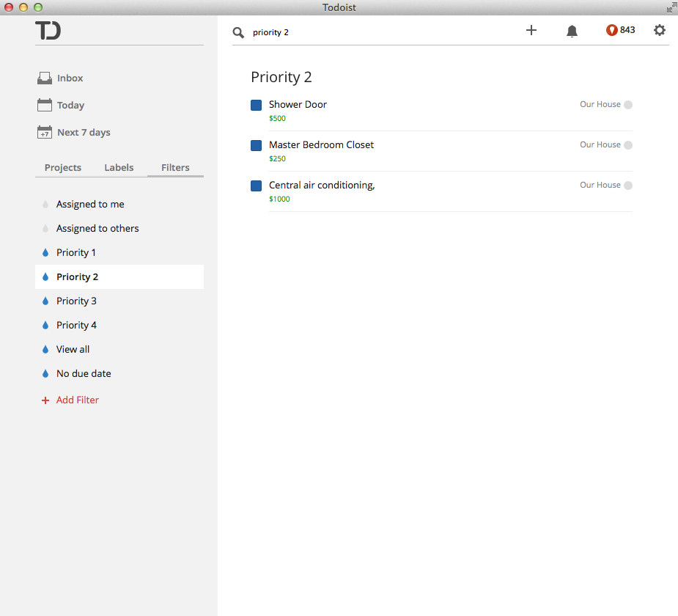The image size is (678, 616).
Task: Switch to the Labels tab
Action: click(x=119, y=168)
